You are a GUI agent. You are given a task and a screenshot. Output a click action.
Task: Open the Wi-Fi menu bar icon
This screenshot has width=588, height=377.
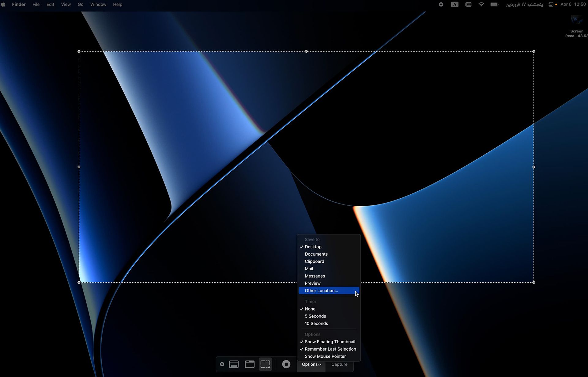click(481, 4)
